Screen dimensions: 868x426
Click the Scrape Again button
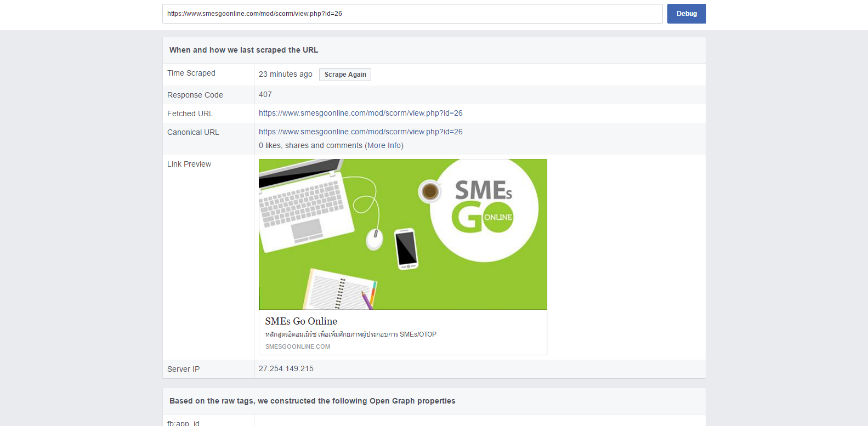[345, 75]
